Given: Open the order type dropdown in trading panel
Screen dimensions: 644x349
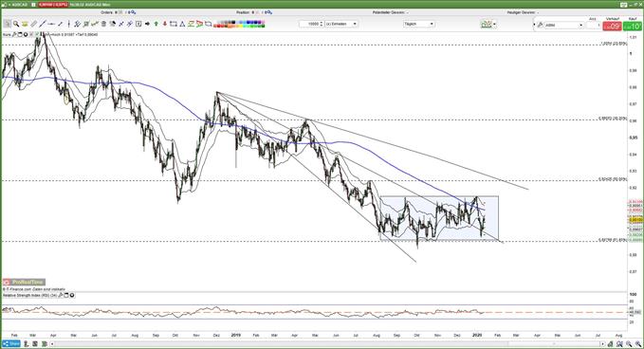Looking at the screenshot, I should click(x=564, y=25).
